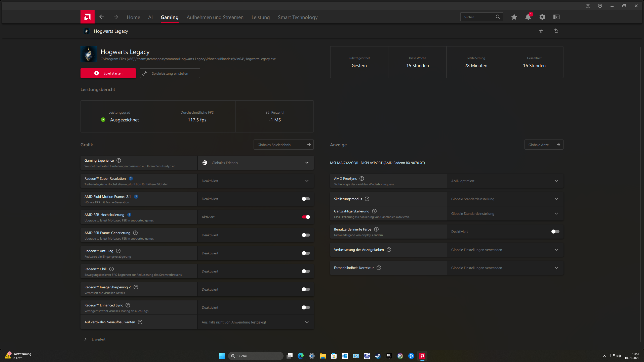Open Aufnehmen und Streamen tab
Image resolution: width=644 pixels, height=362 pixels.
215,17
